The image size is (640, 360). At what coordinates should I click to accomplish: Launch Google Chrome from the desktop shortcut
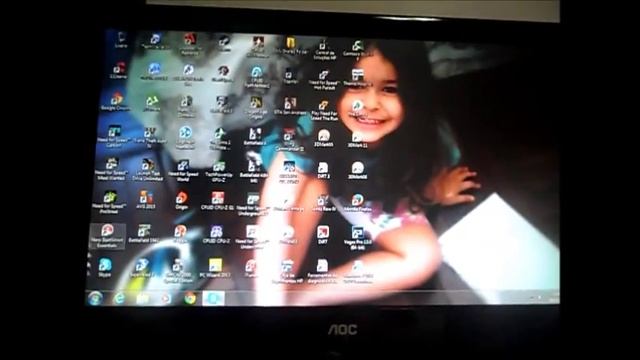116,102
